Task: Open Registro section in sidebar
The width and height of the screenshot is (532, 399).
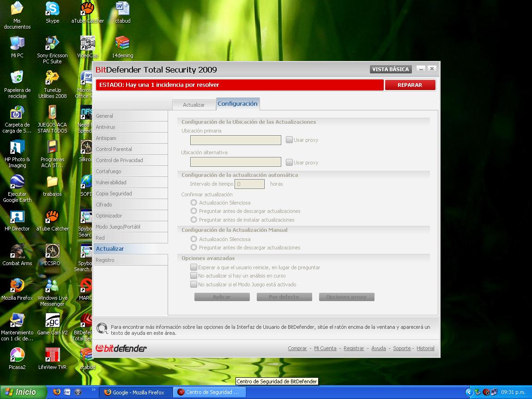Action: pos(131,260)
